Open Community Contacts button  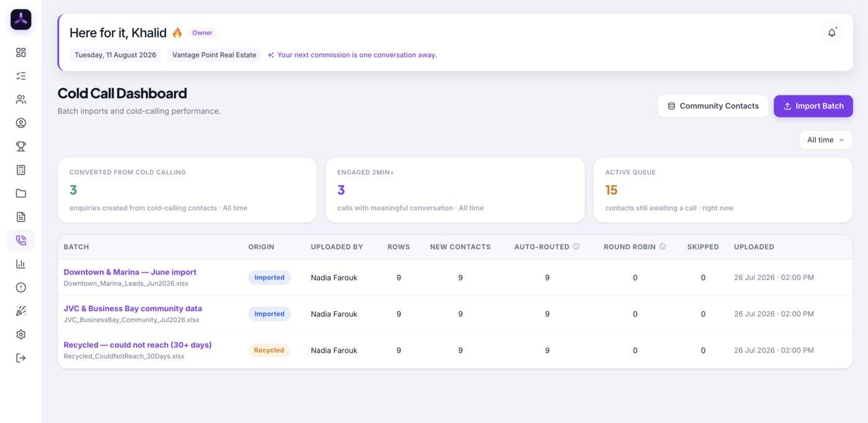pos(713,106)
